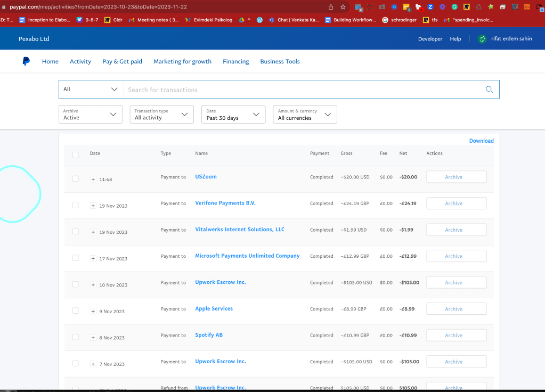Check the USZoom transaction checkbox
Image resolution: width=545 pixels, height=392 pixels.
(76, 178)
